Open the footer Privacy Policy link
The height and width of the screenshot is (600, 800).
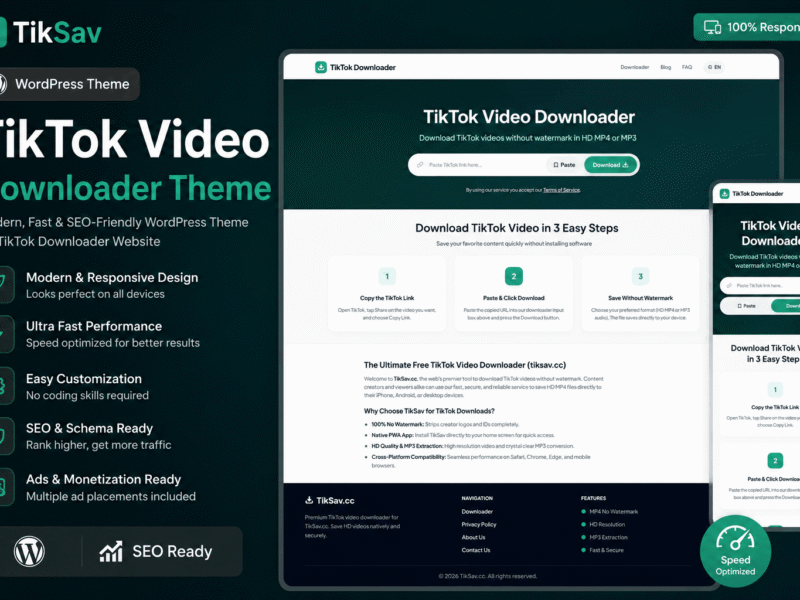(479, 524)
